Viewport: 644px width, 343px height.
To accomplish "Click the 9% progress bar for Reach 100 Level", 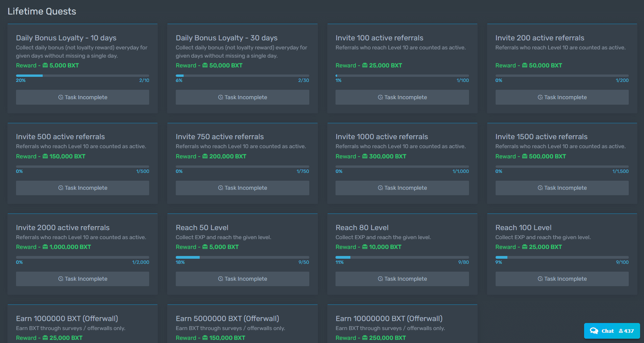I will tap(562, 257).
